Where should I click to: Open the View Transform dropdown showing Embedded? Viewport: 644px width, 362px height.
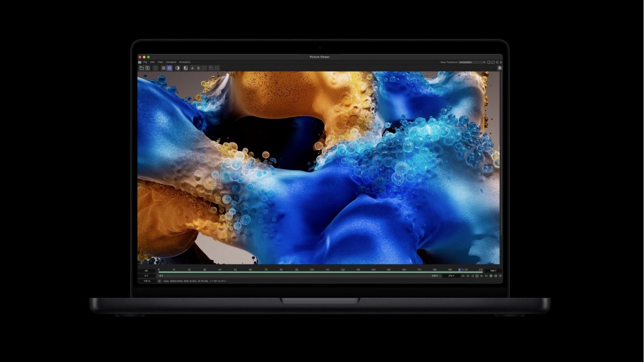pyautogui.click(x=472, y=62)
